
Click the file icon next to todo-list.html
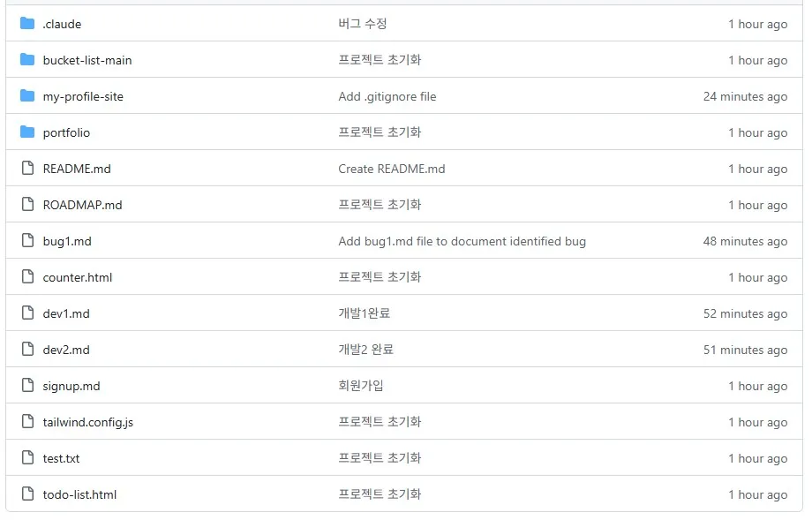coord(27,494)
